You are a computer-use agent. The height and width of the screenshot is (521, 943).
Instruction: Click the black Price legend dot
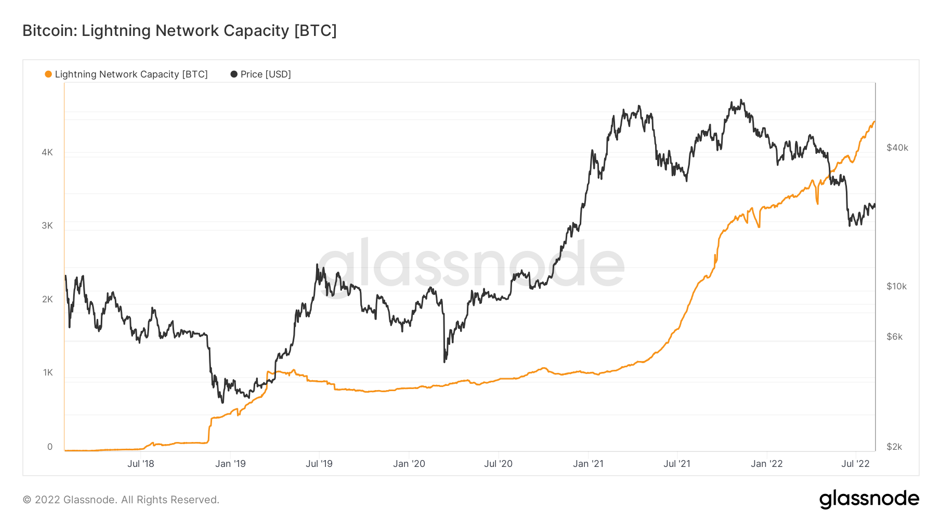click(234, 74)
